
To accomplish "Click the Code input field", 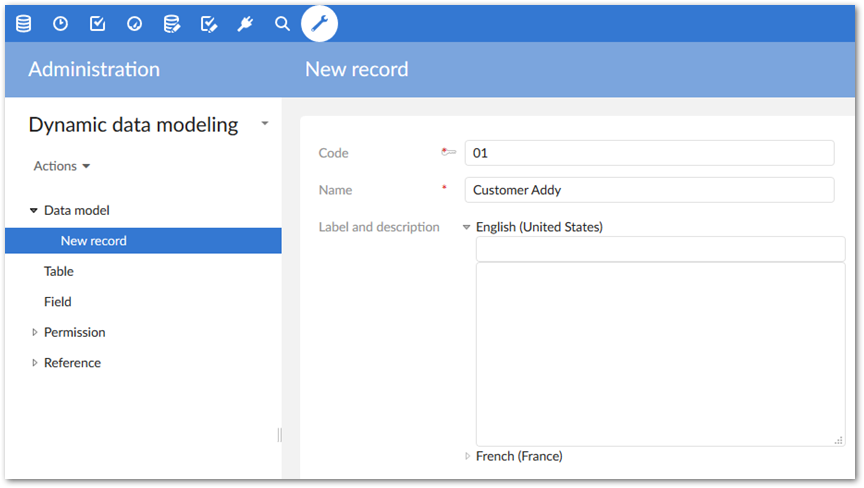I will pos(649,153).
